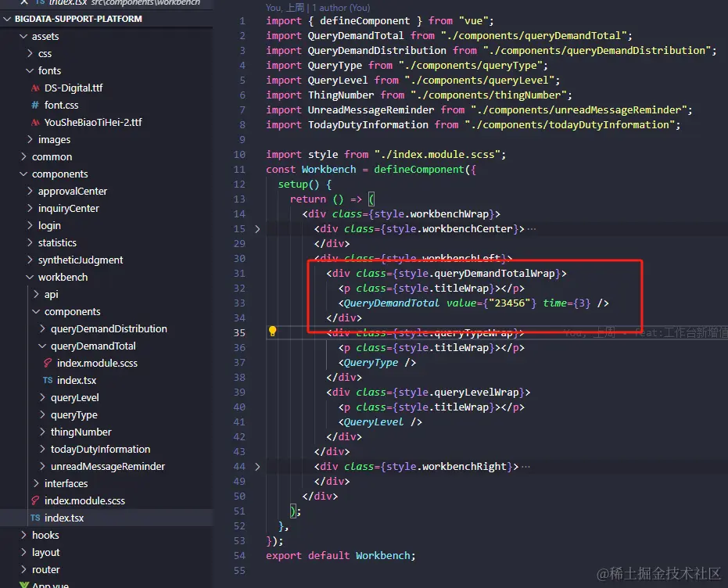The height and width of the screenshot is (588, 728).
Task: Click the TS icon of the selected index.tsx
Action: coord(35,518)
